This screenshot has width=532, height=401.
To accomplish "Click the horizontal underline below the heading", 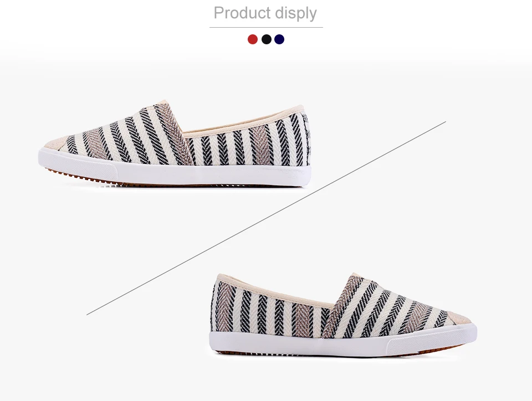I will coord(266,27).
